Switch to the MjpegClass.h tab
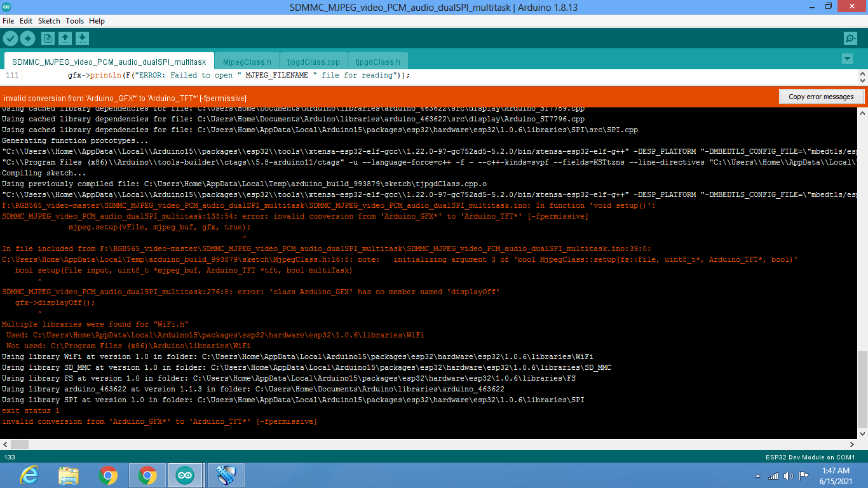Viewport: 868px width, 488px height. click(247, 61)
